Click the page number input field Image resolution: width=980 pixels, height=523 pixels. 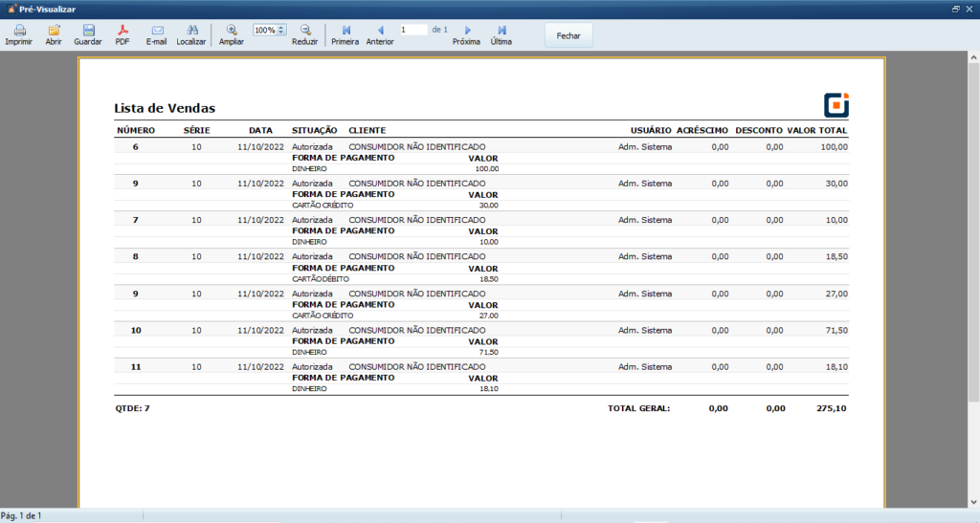(x=413, y=30)
